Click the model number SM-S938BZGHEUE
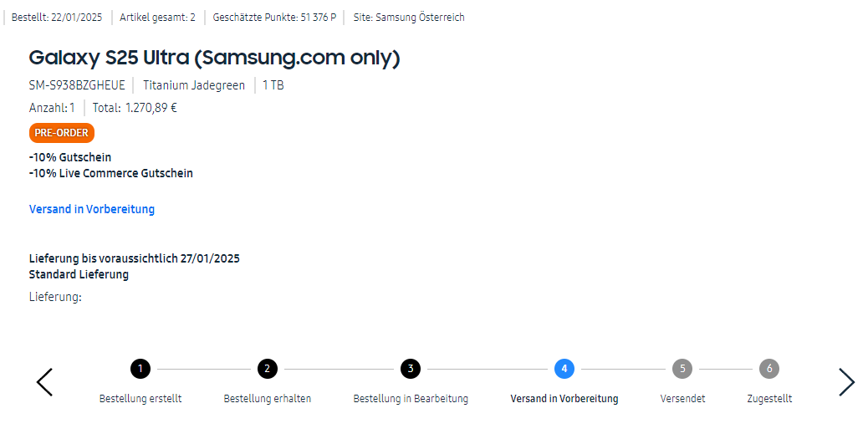Viewport: 868px width, 439px height. [x=77, y=85]
